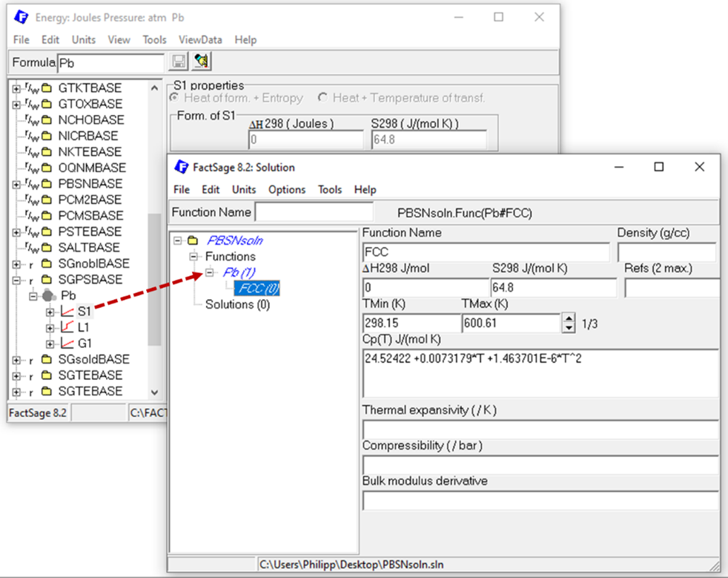This screenshot has height=578, width=728.
Task: Click the NCHOBASE folder icon
Action: click(x=47, y=120)
